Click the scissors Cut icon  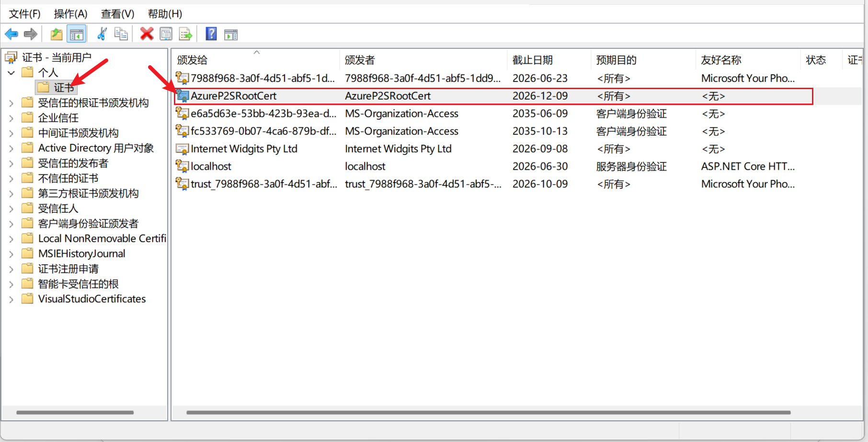(x=102, y=34)
